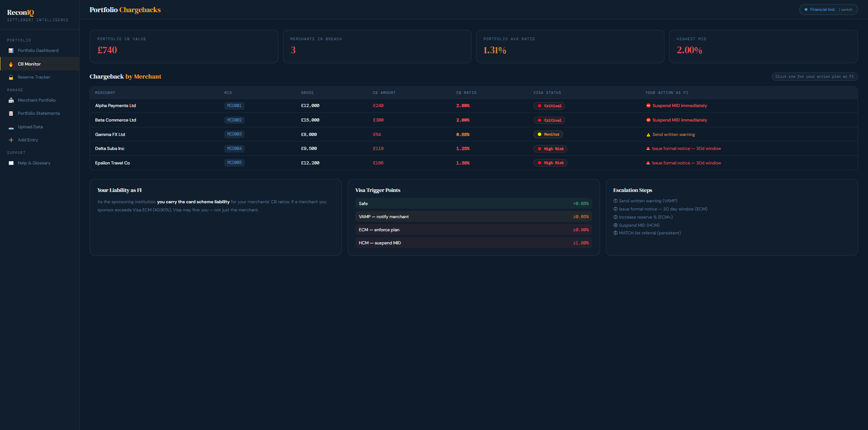This screenshot has height=430, width=868.
Task: Select the Portfolio Statements clipboard icon
Action: [11, 113]
